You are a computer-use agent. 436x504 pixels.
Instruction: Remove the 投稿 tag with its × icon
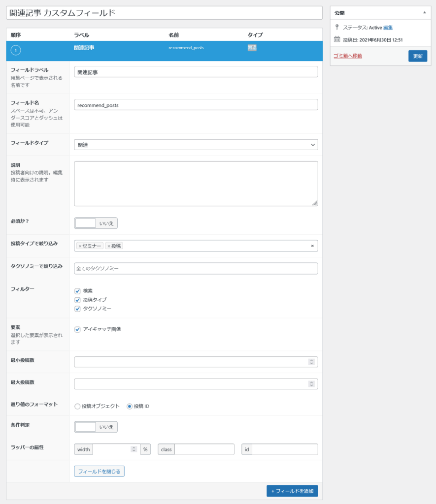click(x=108, y=246)
